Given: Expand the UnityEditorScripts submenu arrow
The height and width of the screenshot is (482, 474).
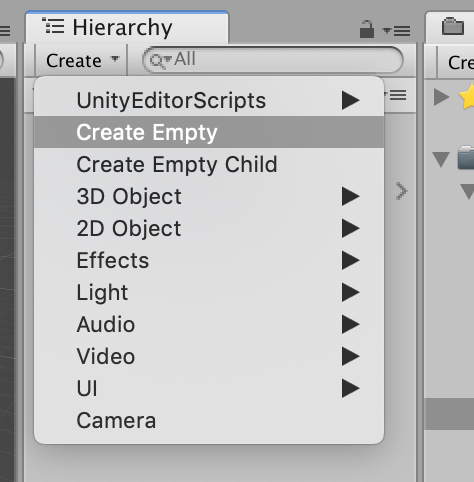Looking at the screenshot, I should [351, 100].
